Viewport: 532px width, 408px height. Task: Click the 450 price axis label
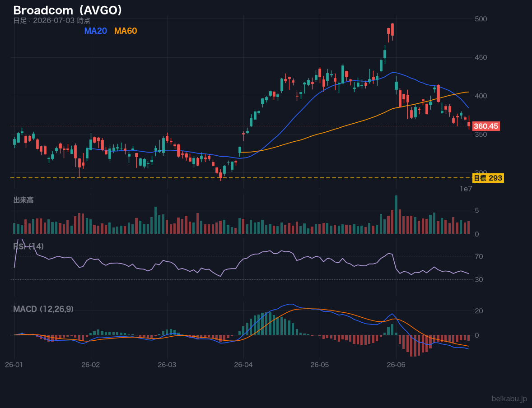(x=481, y=57)
